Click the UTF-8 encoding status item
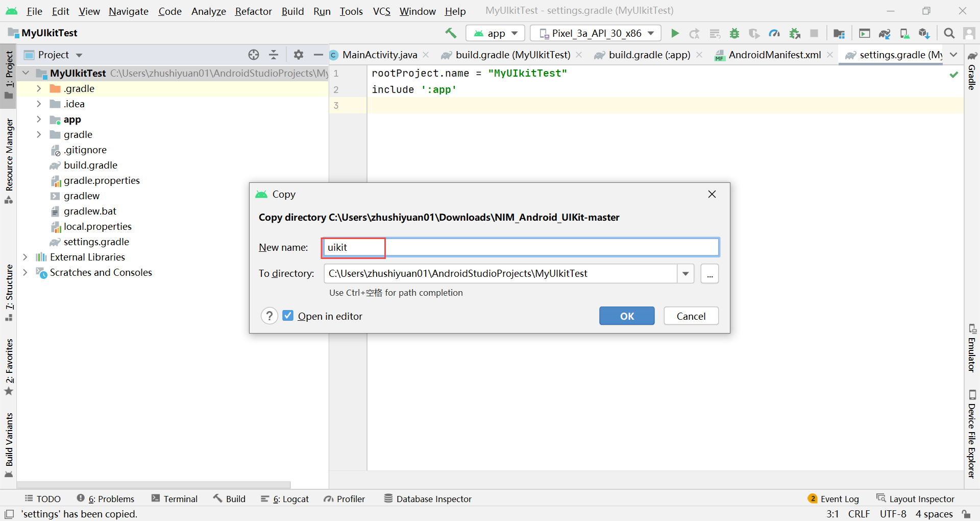Screen dimensions: 980x521 [x=893, y=514]
